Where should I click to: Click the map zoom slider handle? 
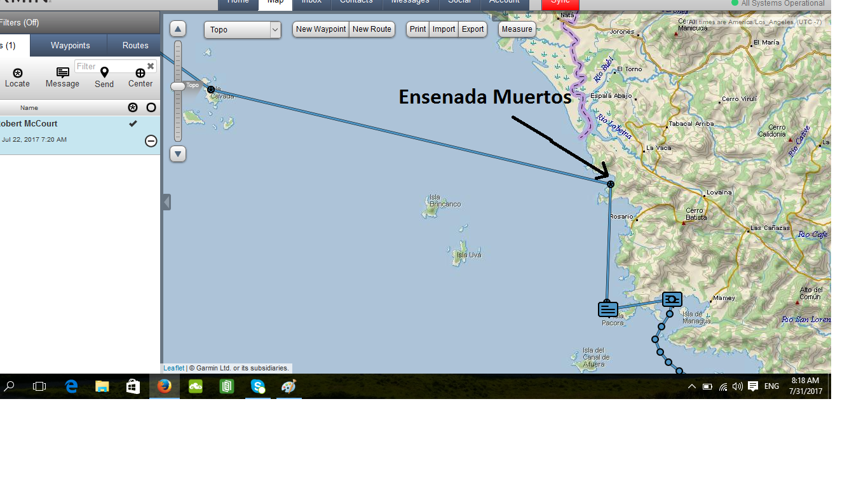pos(177,86)
